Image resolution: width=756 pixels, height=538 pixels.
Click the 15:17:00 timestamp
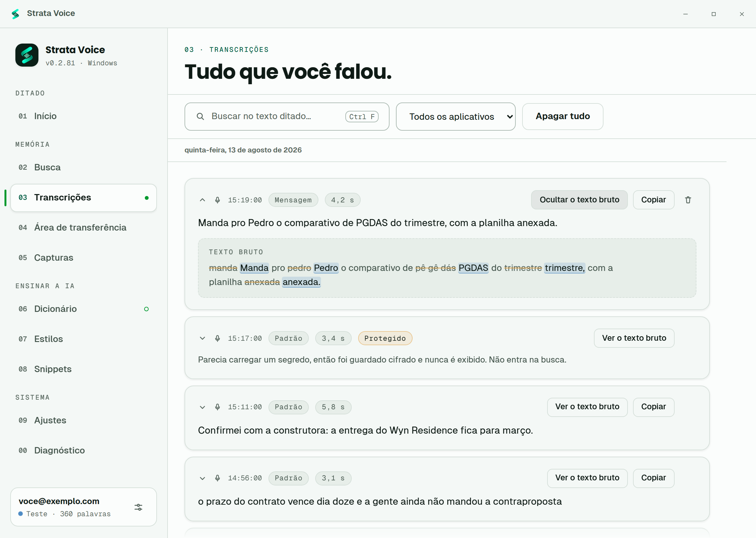pyautogui.click(x=245, y=338)
